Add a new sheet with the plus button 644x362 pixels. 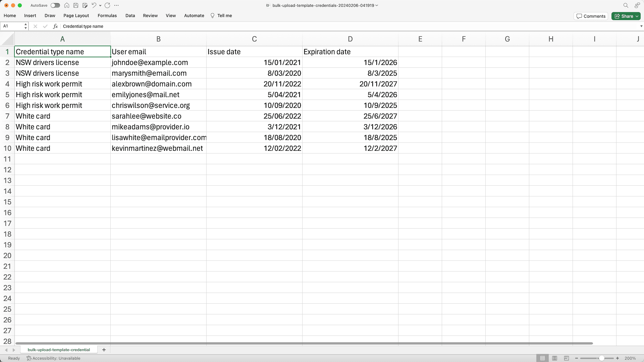click(x=104, y=350)
